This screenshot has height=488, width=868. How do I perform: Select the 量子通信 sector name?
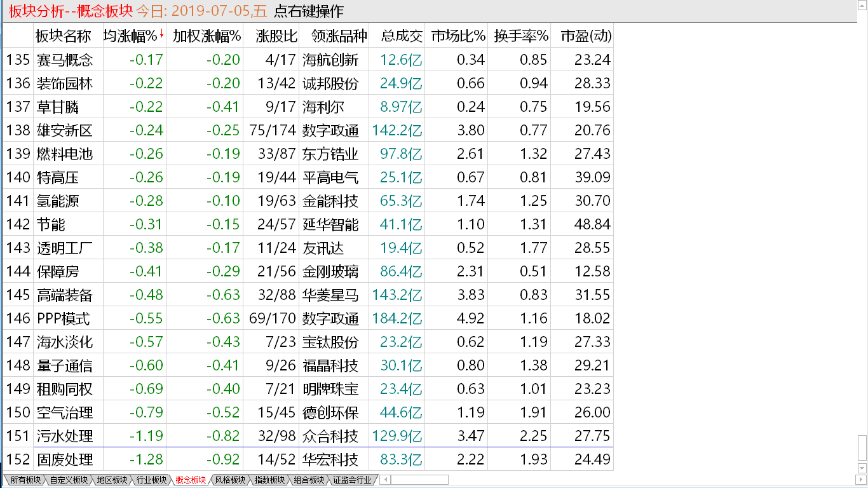pos(64,365)
